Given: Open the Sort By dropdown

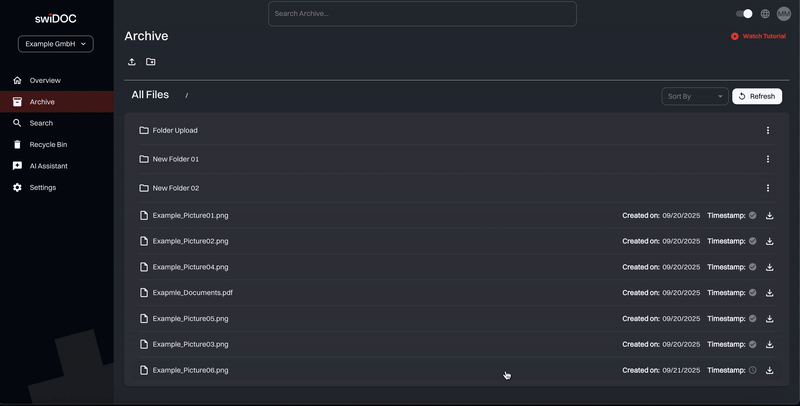Looking at the screenshot, I should click(694, 96).
